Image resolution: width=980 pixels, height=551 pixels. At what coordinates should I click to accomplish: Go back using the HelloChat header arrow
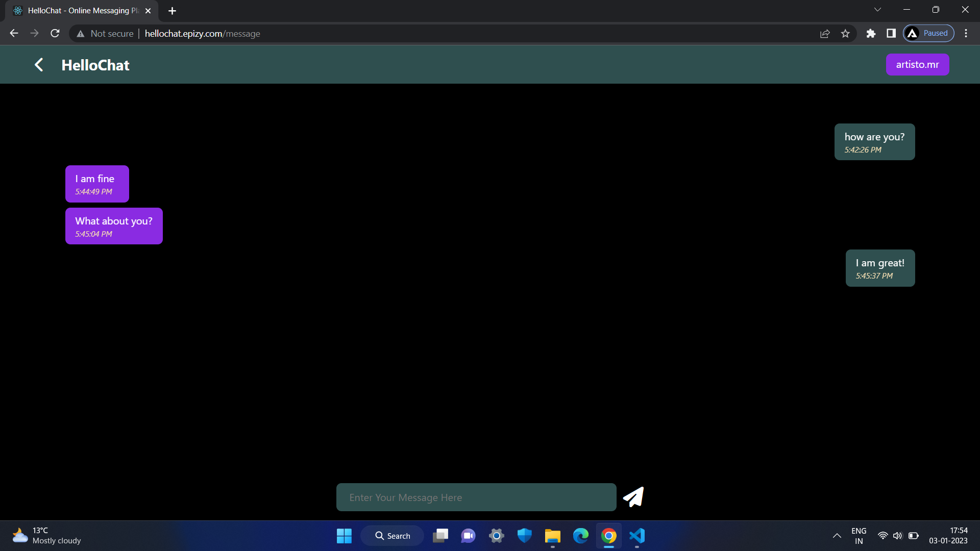39,65
